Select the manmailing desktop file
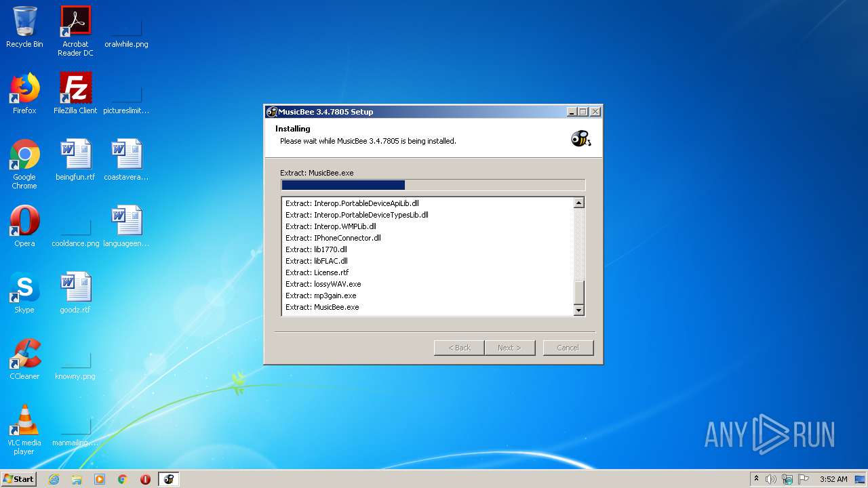868x488 pixels. point(75,431)
